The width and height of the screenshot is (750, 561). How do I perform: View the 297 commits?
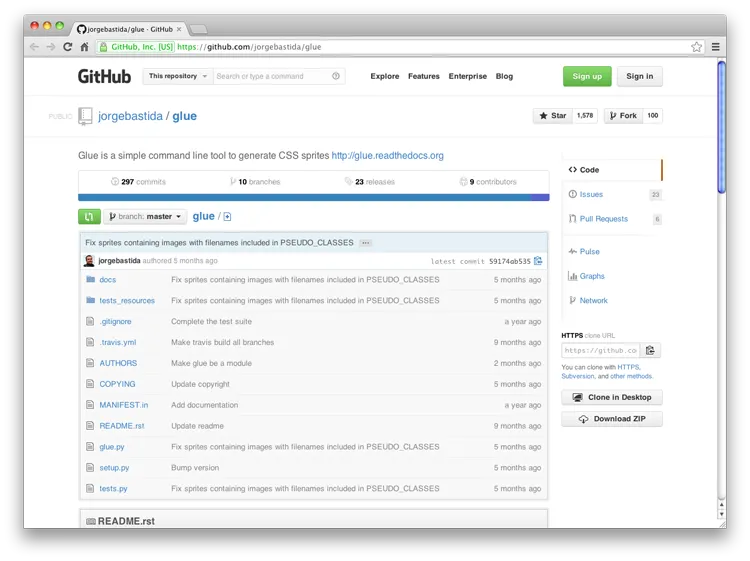(x=138, y=182)
